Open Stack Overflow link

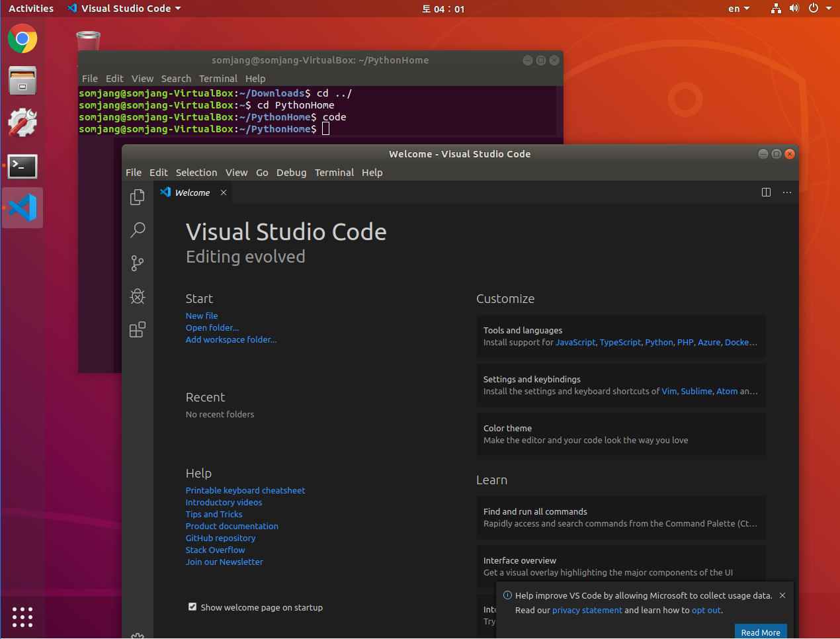216,550
